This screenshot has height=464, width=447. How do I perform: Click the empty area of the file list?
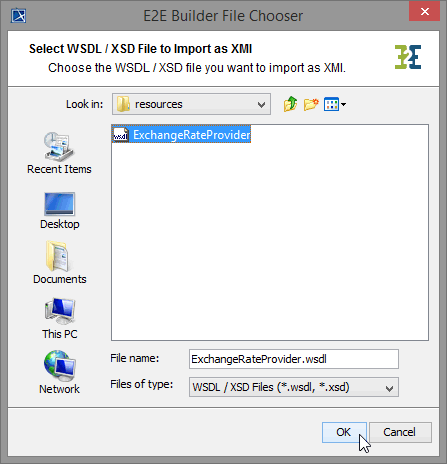pyautogui.click(x=270, y=240)
